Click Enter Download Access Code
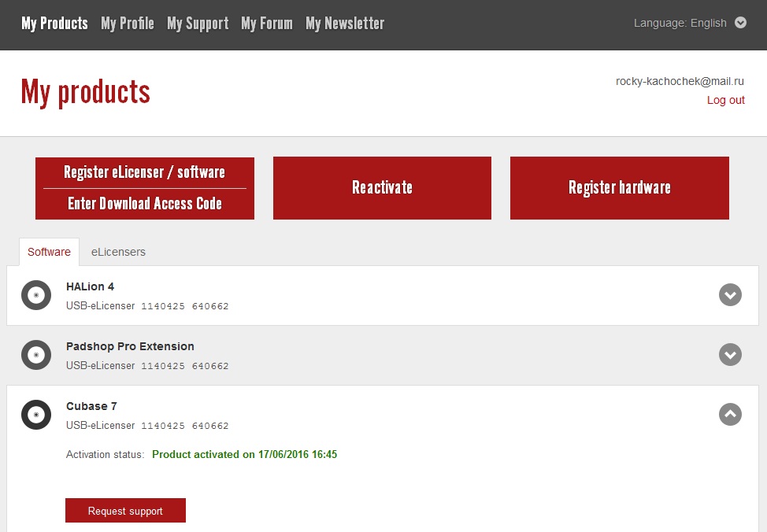The image size is (767, 532). [145, 204]
